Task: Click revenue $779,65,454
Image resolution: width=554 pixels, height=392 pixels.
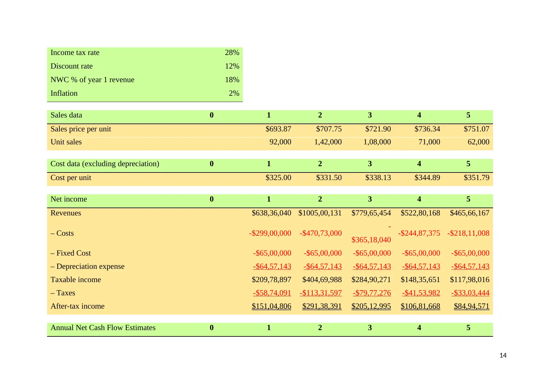Action: pos(371,213)
